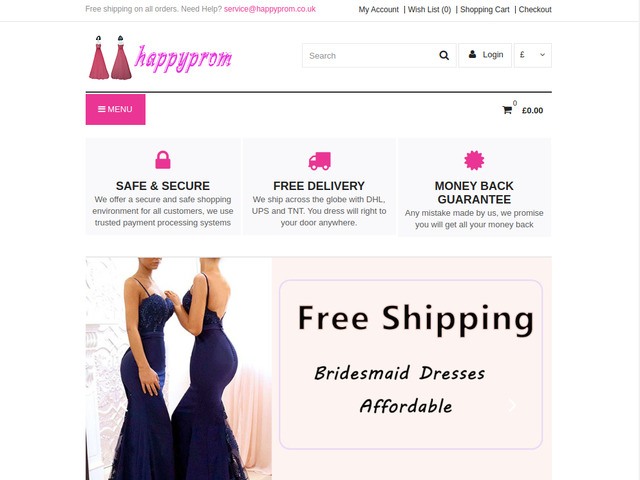Viewport: 640px width, 480px height.
Task: Click the pink delivery truck icon
Action: [319, 161]
